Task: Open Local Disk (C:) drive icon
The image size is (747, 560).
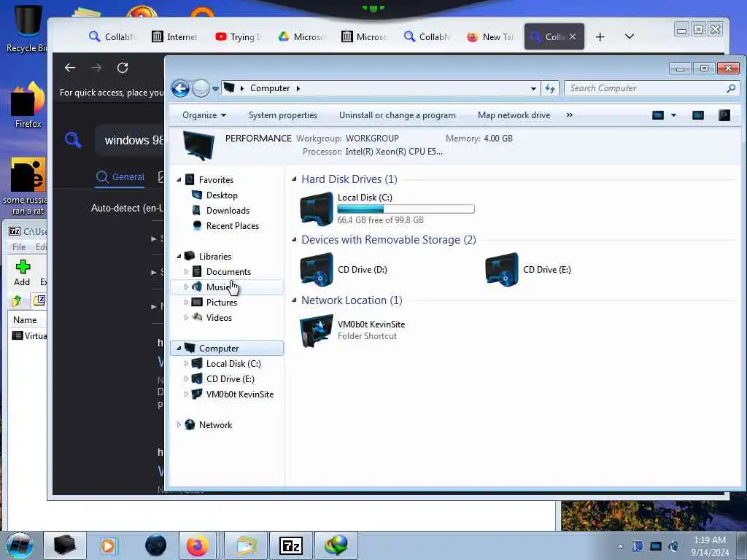Action: coord(317,209)
